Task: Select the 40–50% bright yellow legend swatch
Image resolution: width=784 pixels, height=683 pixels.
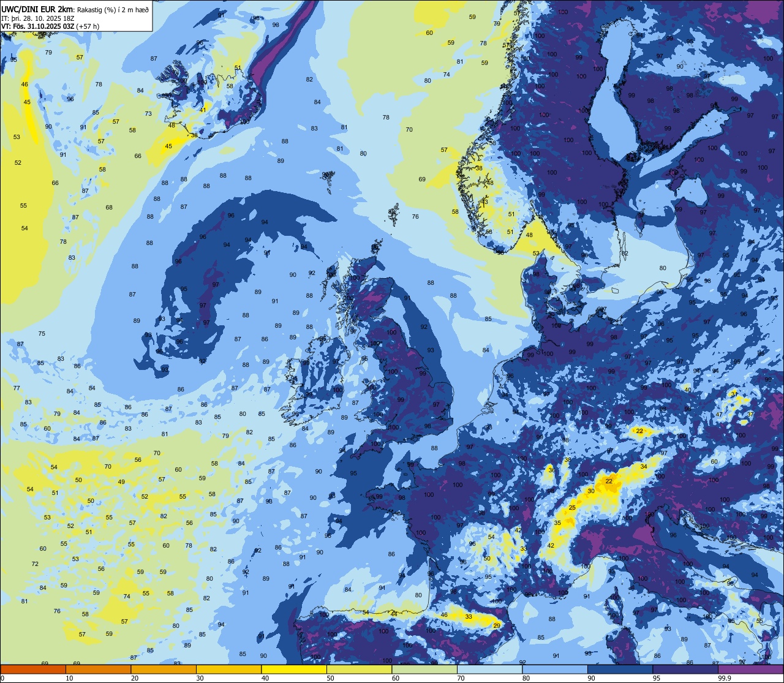Action: (x=294, y=669)
